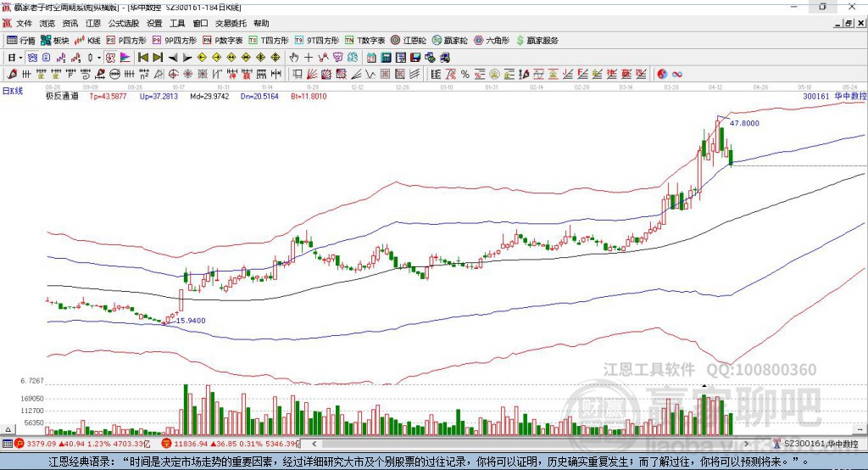The height and width of the screenshot is (470, 868).
Task: Click the 极反通道 indicator name
Action: [62, 96]
